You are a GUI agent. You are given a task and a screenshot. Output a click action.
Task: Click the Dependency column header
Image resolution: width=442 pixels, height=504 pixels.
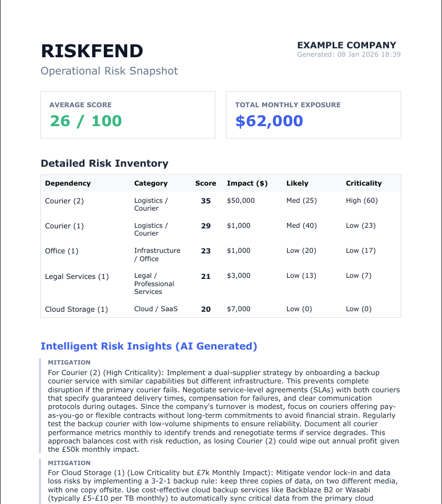pyautogui.click(x=68, y=183)
